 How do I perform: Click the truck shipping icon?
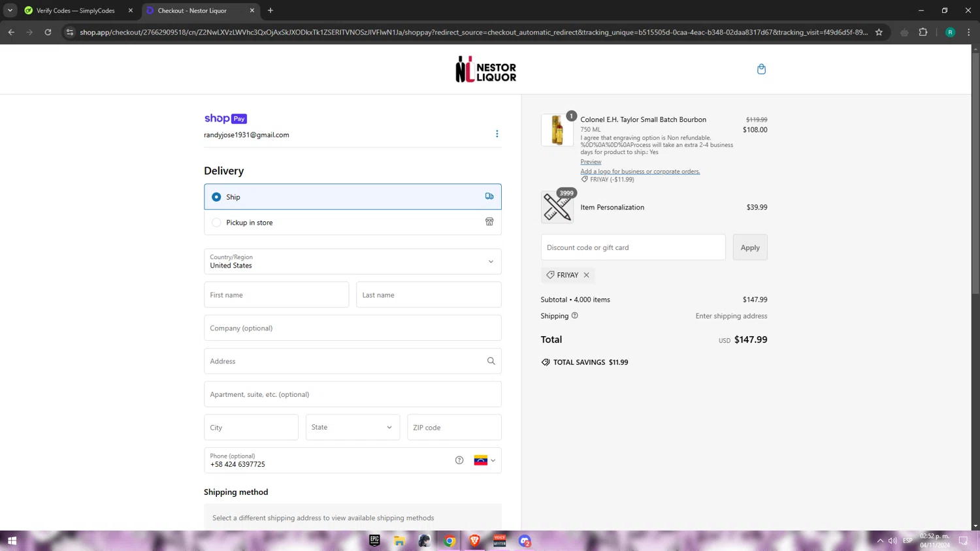(489, 197)
